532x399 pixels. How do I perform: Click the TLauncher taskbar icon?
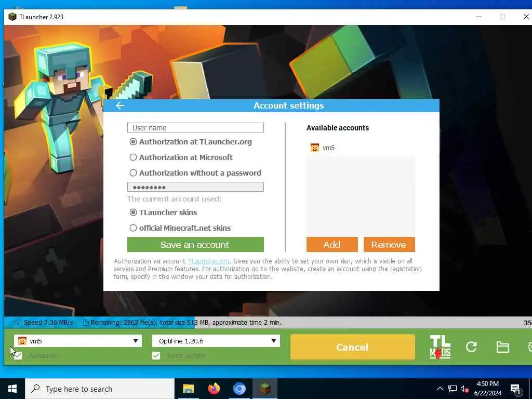(265, 389)
